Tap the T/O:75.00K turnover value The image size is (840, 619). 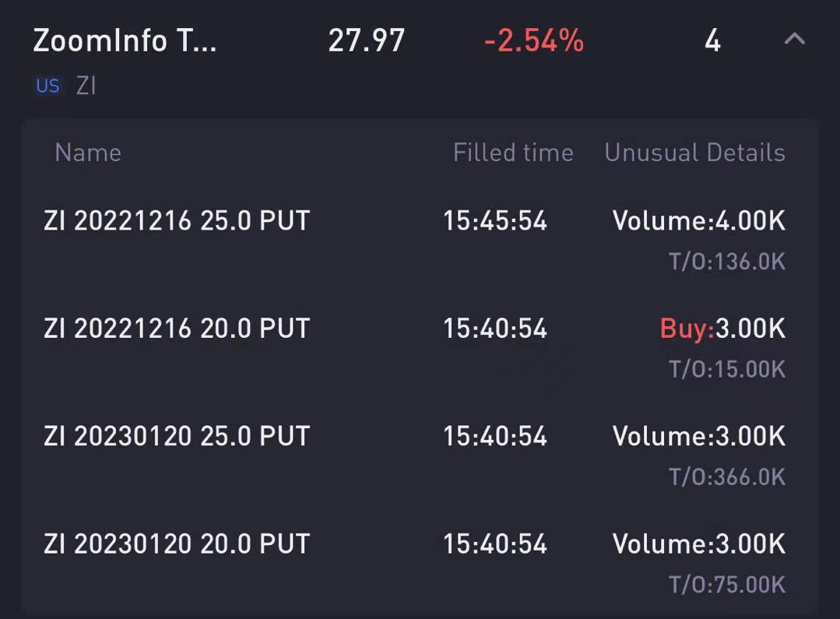click(x=727, y=584)
